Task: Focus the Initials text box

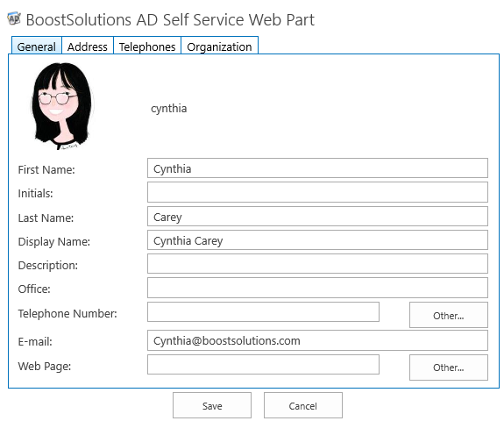Action: [x=317, y=192]
